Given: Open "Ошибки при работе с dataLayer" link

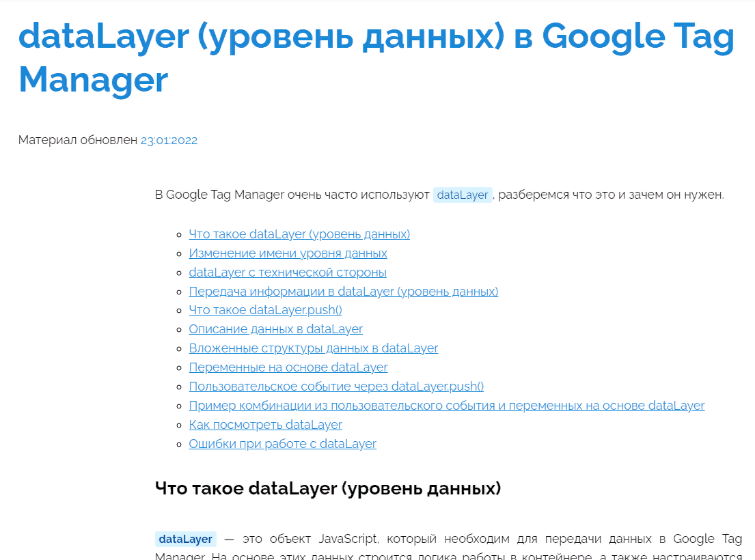Looking at the screenshot, I should [282, 444].
